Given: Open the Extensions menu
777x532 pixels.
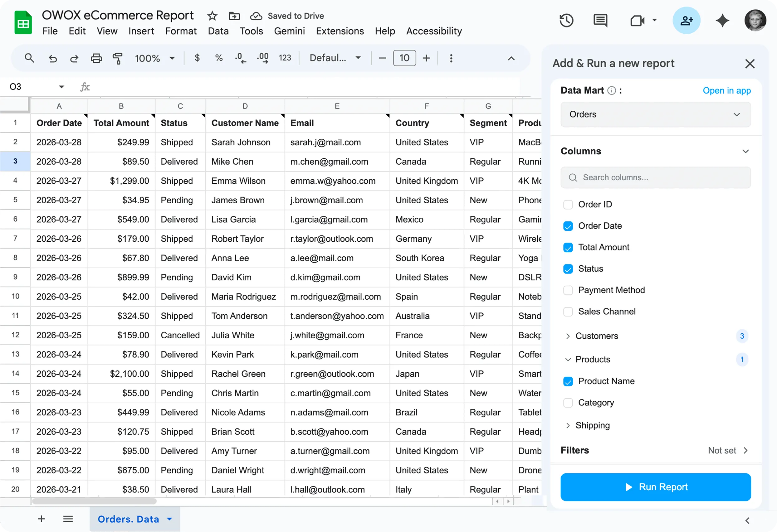Looking at the screenshot, I should (x=340, y=31).
